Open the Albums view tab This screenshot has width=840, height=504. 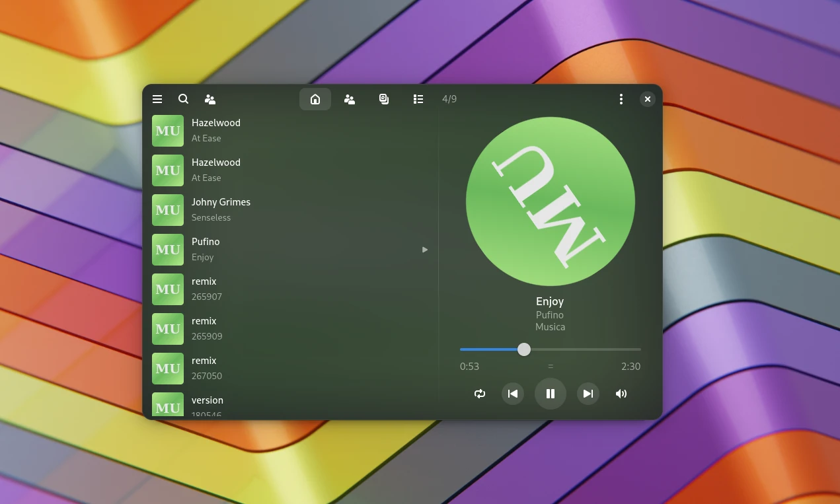point(384,99)
